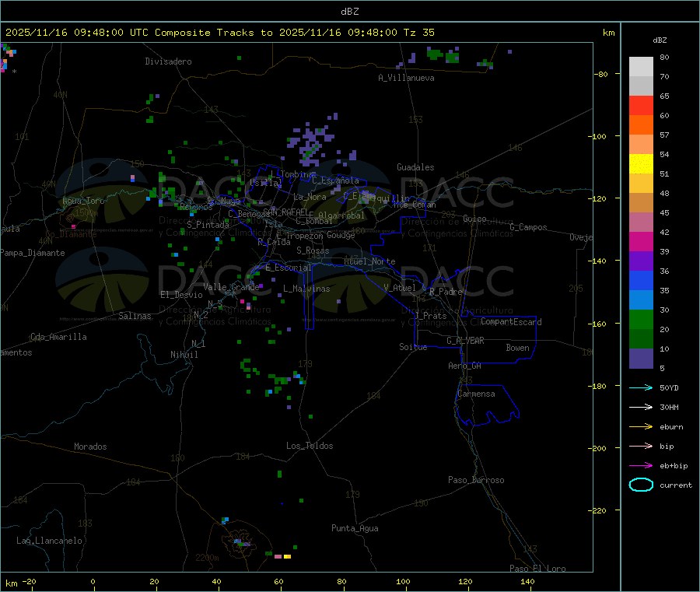The width and height of the screenshot is (700, 592).
Task: Click the cyan 50YD arrow legend icon
Action: click(641, 387)
